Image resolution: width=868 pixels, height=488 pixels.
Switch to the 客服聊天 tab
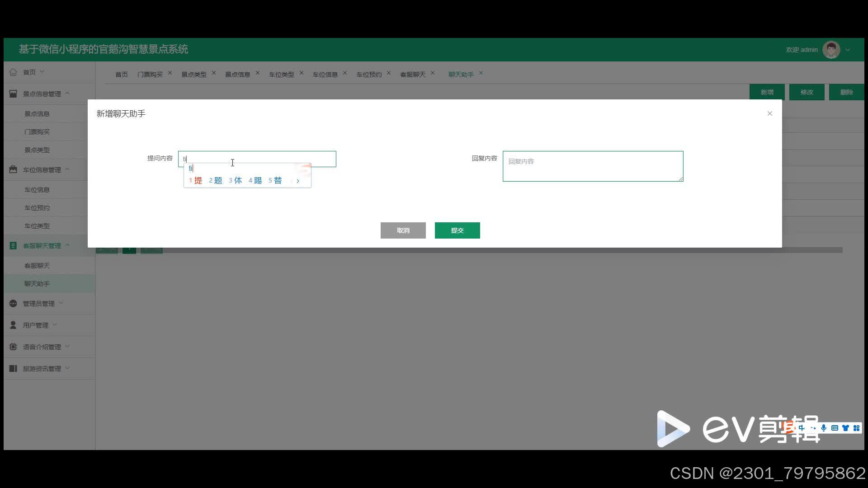pos(412,74)
